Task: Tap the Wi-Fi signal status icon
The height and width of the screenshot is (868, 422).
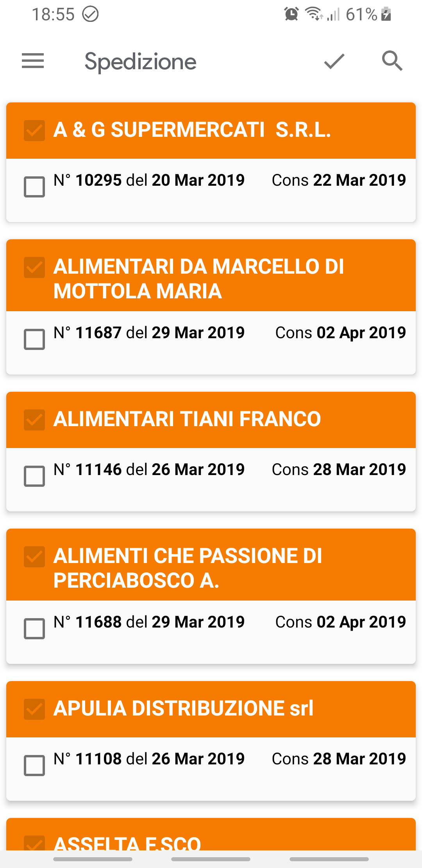Action: [x=314, y=14]
